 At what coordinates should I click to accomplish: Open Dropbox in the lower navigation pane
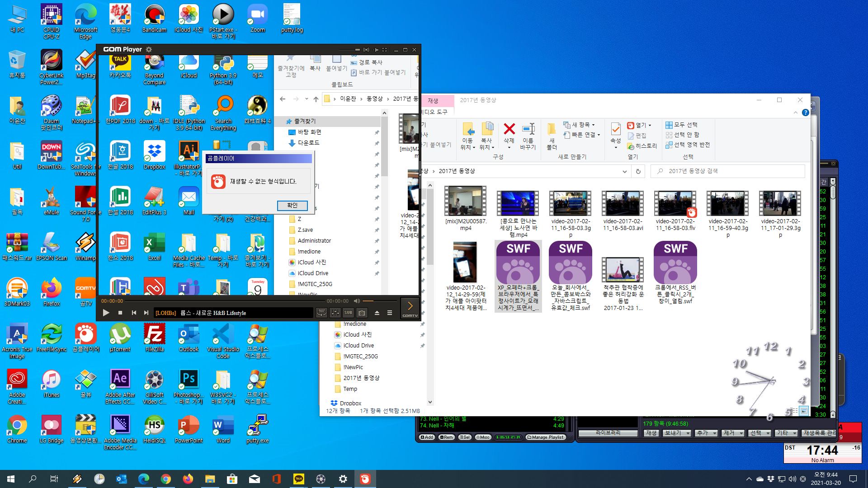(350, 403)
